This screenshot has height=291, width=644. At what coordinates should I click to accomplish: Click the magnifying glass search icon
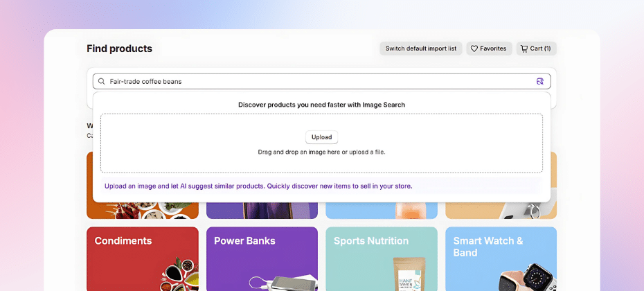click(x=101, y=81)
